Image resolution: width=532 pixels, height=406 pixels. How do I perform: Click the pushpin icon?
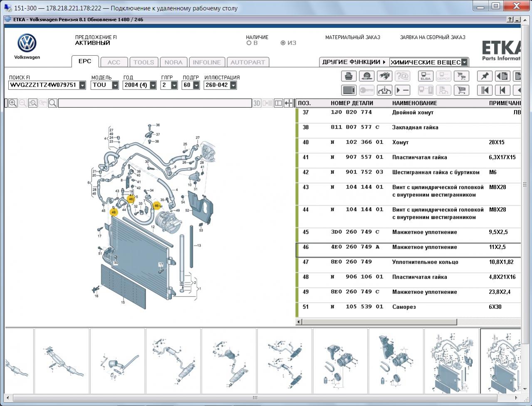(485, 76)
